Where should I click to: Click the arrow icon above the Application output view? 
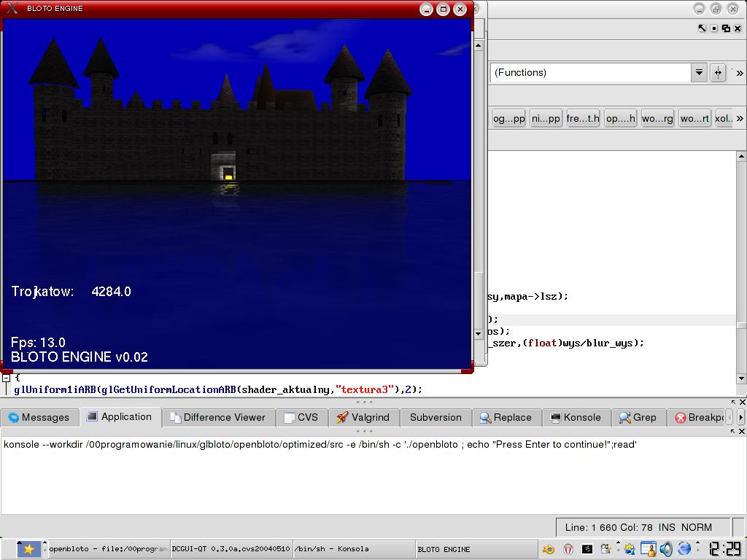[x=733, y=431]
